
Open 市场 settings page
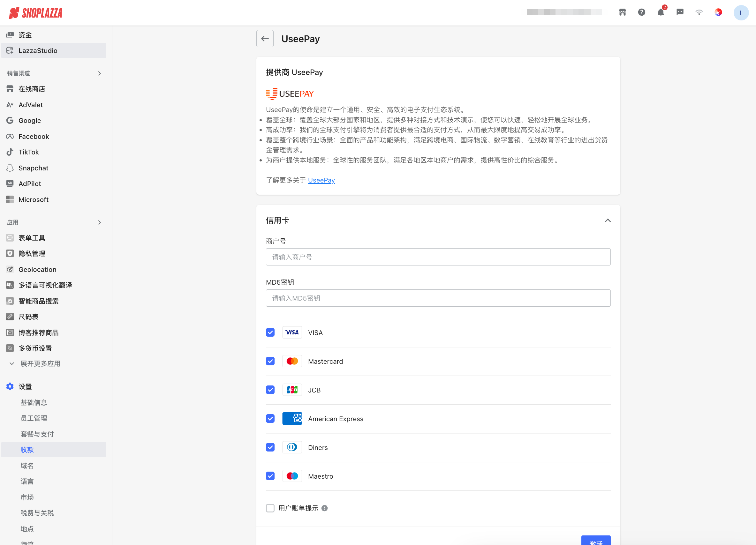(27, 497)
